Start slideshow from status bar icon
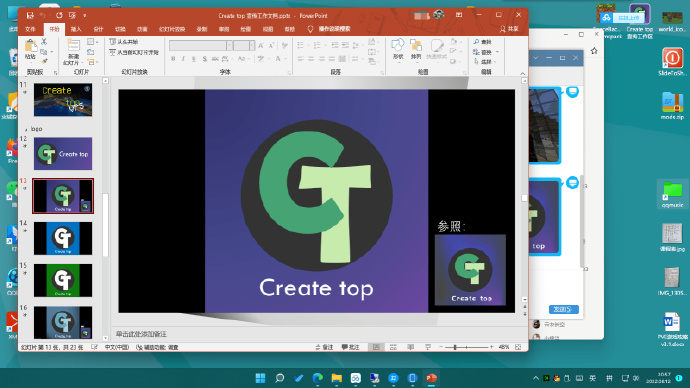 click(428, 347)
